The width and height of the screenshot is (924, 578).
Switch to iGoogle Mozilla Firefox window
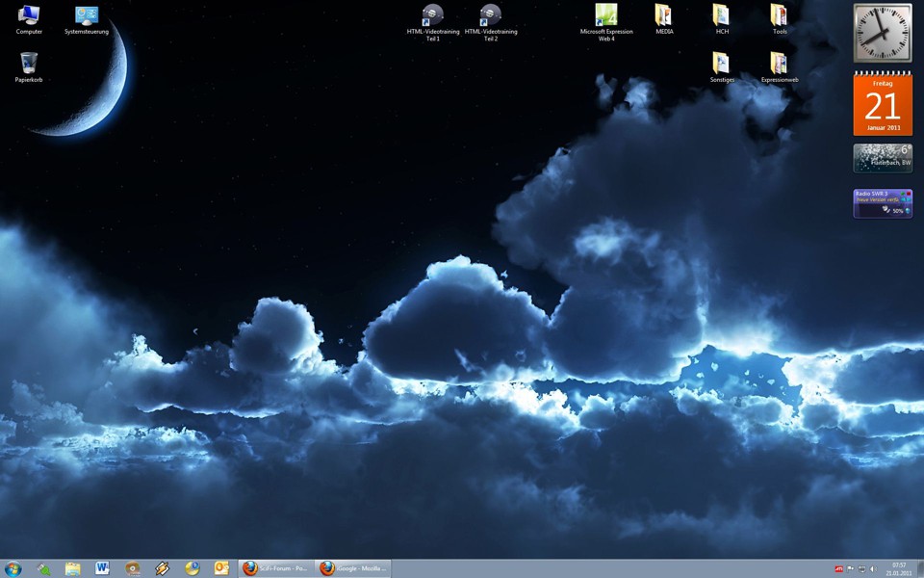[353, 568]
